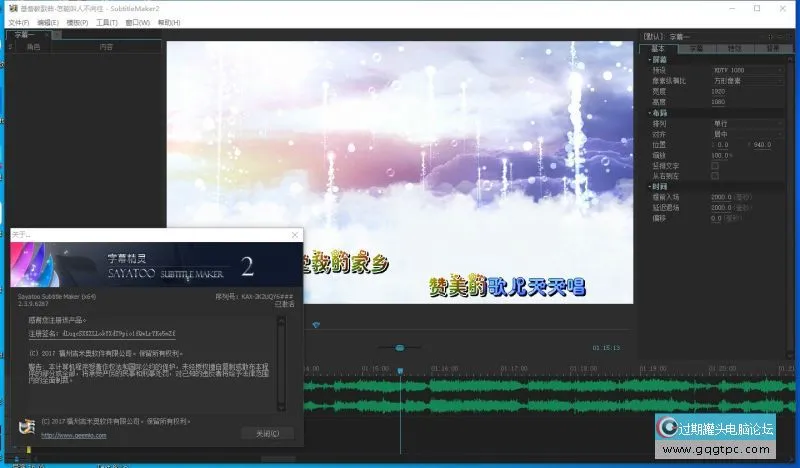Click the 关闭(C) button in the About dialog

(x=267, y=433)
